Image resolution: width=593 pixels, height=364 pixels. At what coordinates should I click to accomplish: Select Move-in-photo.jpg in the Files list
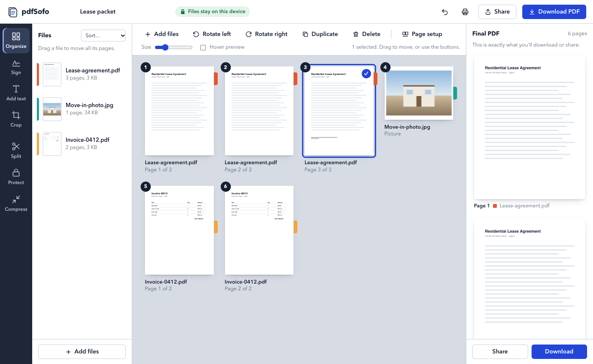click(82, 109)
